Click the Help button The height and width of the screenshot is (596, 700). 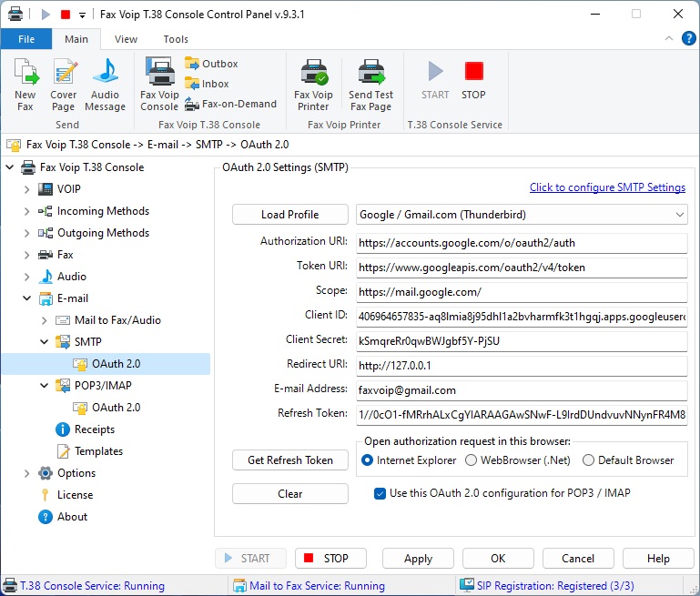(658, 559)
